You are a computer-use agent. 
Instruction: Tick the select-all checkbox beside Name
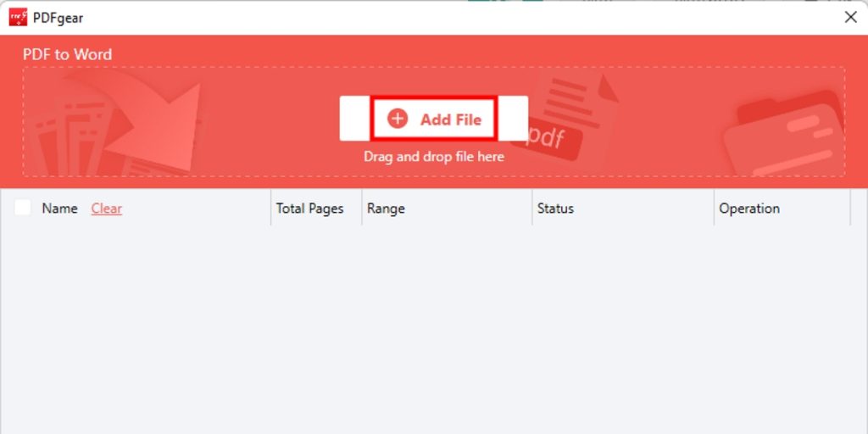[x=23, y=208]
